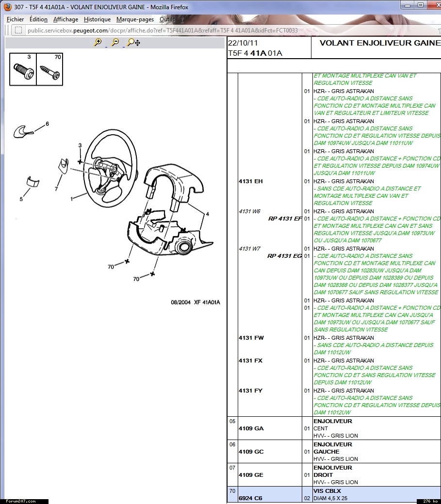441x504 pixels.
Task: Open the Affichage menu
Action: click(x=65, y=19)
